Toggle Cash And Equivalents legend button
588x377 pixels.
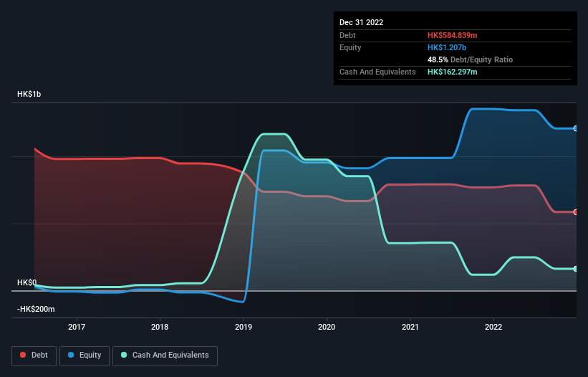click(x=165, y=355)
